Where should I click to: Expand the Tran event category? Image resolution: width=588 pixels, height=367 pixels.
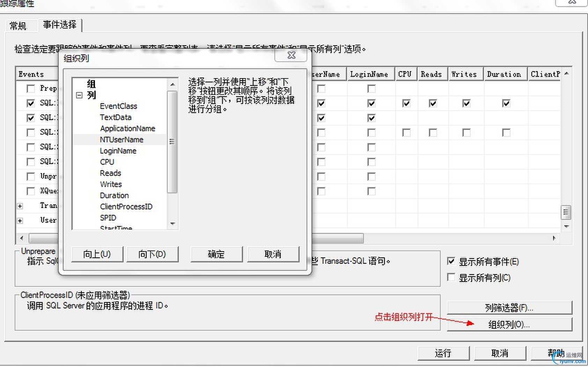[20, 206]
